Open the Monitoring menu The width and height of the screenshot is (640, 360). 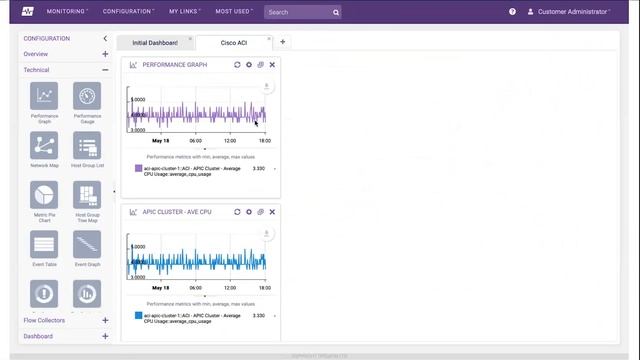coord(67,11)
